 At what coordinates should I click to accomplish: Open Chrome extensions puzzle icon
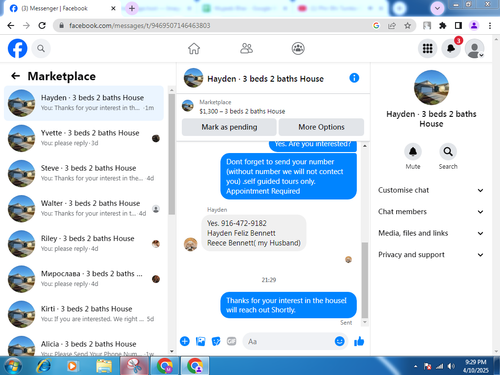(443, 25)
